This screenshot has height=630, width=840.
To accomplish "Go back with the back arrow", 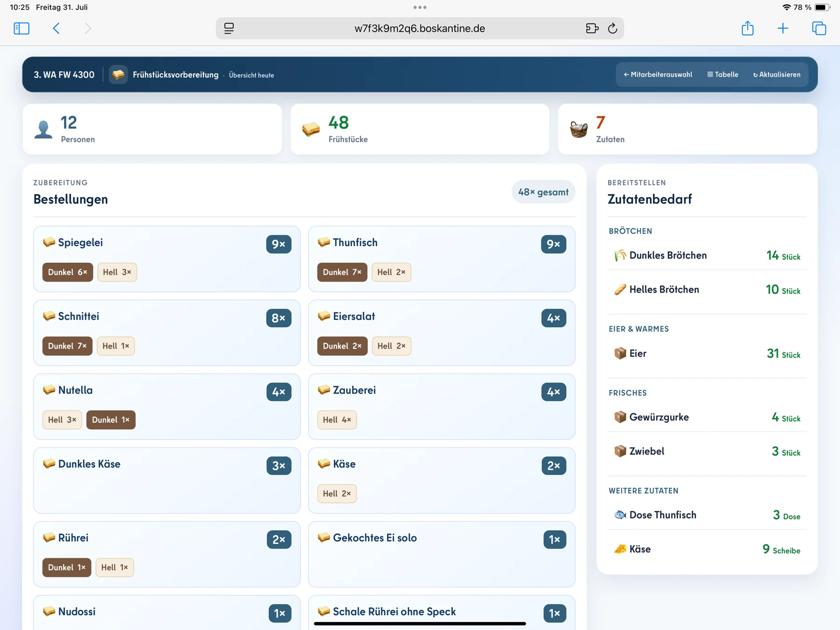I will click(x=56, y=28).
